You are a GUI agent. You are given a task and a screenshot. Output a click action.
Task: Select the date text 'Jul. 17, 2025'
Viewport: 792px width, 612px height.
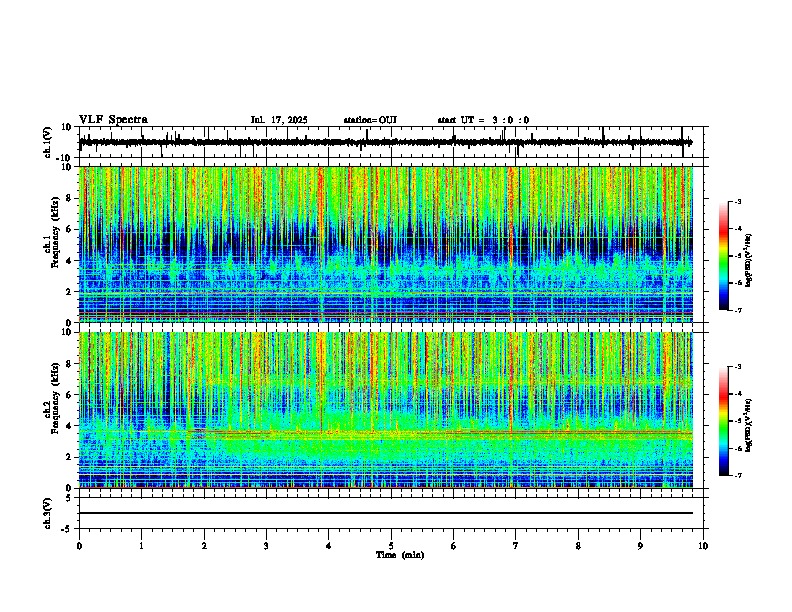click(279, 120)
